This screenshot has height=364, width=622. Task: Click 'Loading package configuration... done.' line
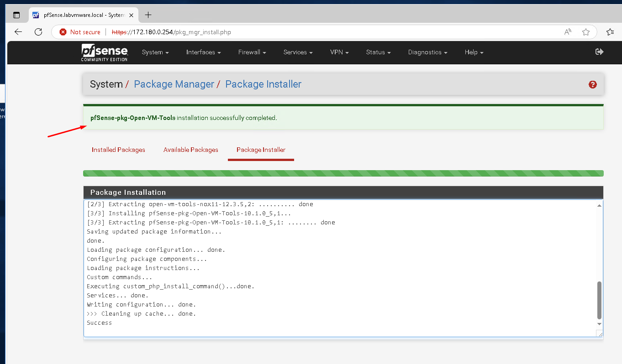(156, 250)
